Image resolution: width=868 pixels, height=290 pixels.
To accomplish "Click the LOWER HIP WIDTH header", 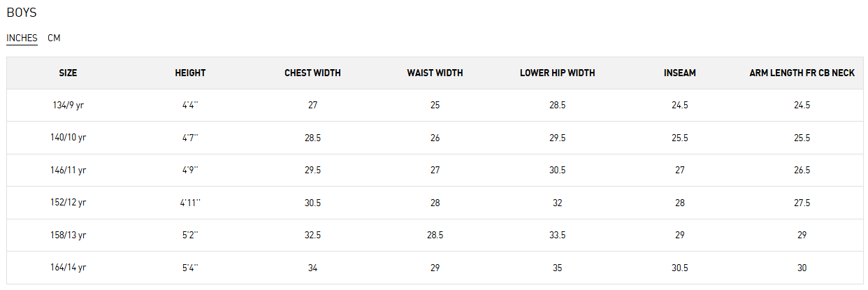I will tap(557, 73).
